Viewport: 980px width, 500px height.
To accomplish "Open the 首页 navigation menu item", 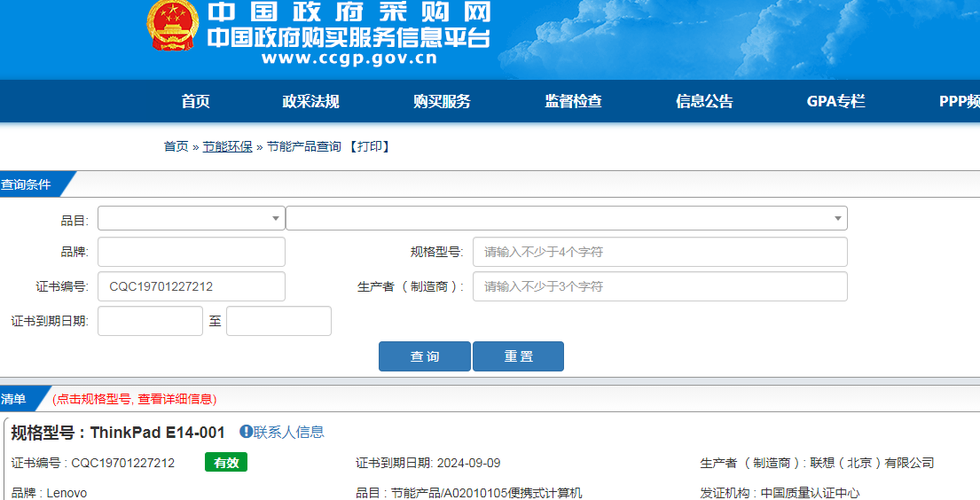I will pyautogui.click(x=196, y=101).
